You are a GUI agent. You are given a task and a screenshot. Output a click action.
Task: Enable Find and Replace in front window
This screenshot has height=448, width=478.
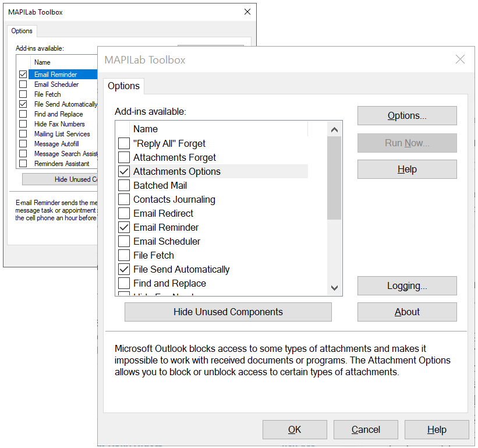[x=124, y=284]
